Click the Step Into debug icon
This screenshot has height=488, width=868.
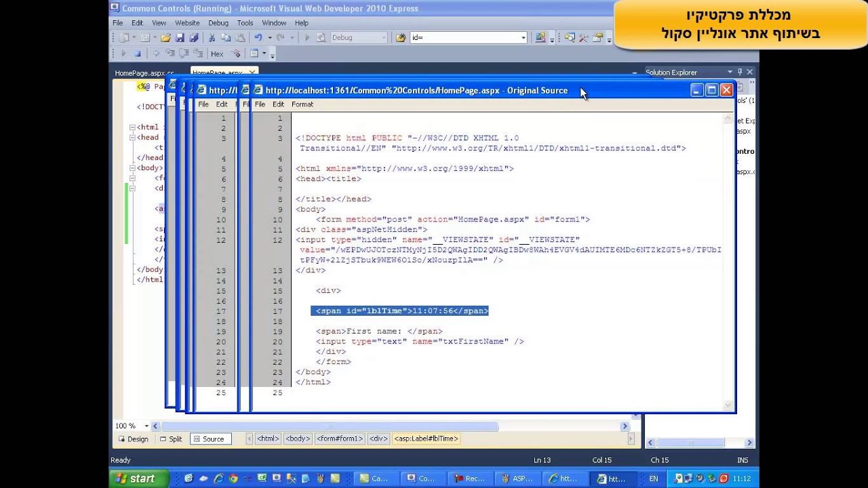170,54
